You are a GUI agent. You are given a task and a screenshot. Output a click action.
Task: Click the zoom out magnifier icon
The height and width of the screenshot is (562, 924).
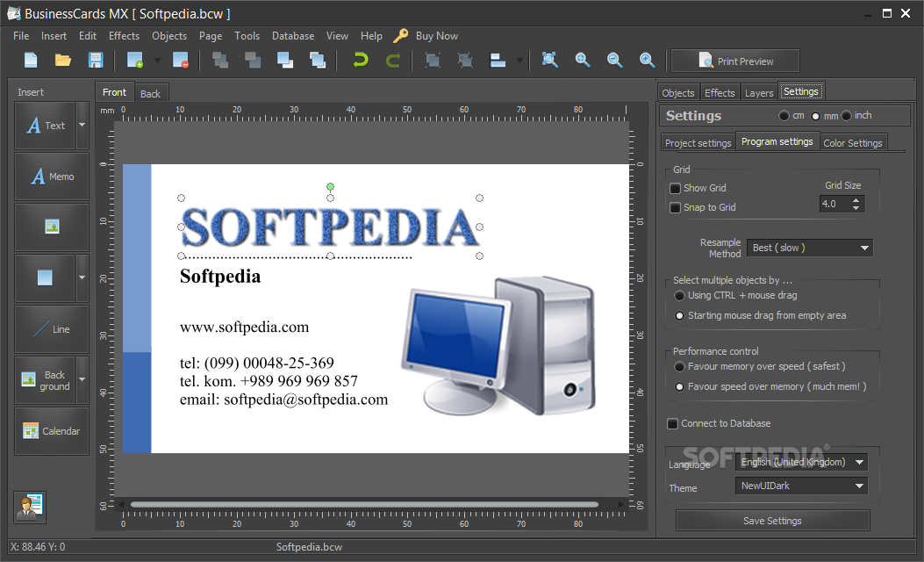click(x=614, y=60)
